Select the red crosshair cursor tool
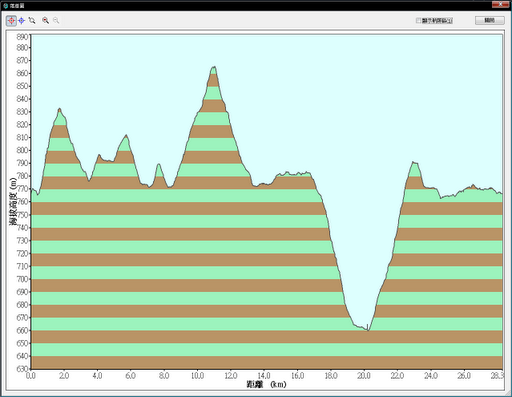Image resolution: width=512 pixels, height=397 pixels. [11, 21]
